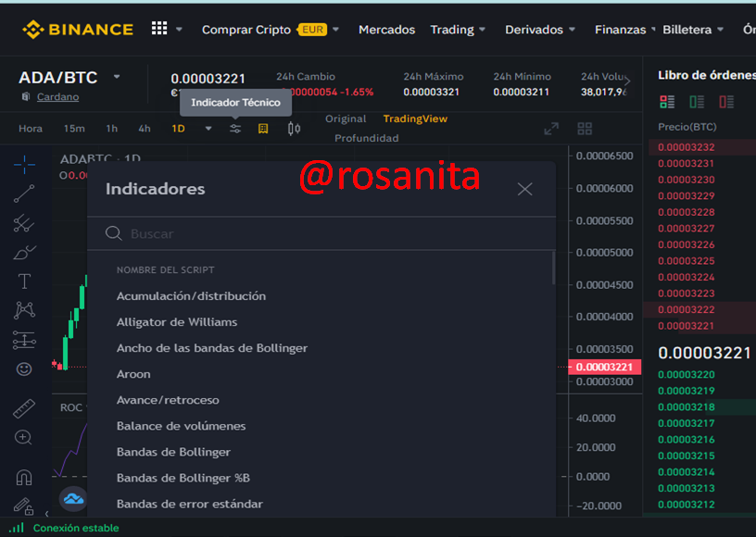The width and height of the screenshot is (756, 537).
Task: Select the brush drawing tool
Action: 24,252
